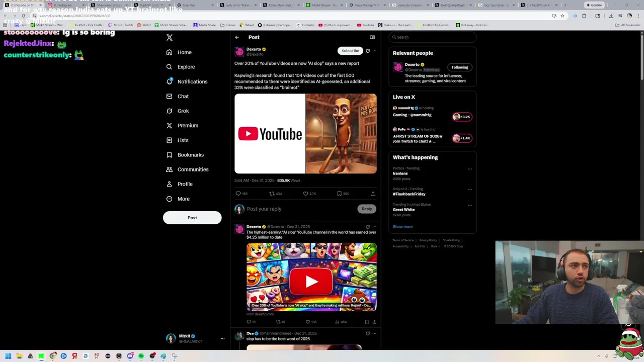This screenshot has width=644, height=362.
Task: Open the Profile icon in sidebar
Action: pyautogui.click(x=169, y=184)
